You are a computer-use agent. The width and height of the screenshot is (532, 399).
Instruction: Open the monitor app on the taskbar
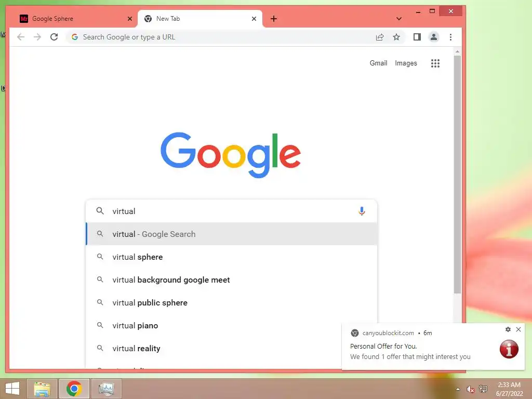tap(106, 389)
